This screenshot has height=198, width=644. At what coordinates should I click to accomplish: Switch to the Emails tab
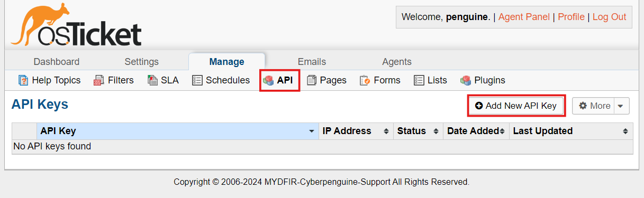312,62
